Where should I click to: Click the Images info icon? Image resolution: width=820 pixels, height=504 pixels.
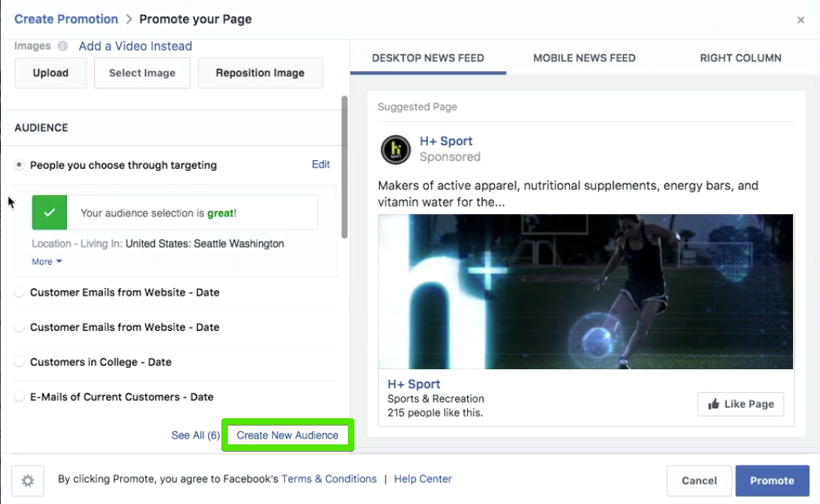(x=62, y=46)
